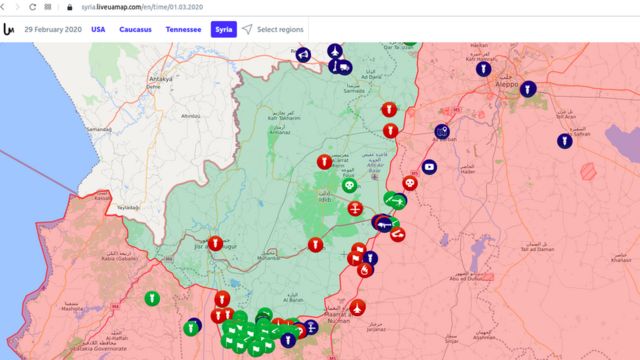Click the green bomb marker near Mashqita
Screen dimensions: 640x360
pyautogui.click(x=152, y=298)
